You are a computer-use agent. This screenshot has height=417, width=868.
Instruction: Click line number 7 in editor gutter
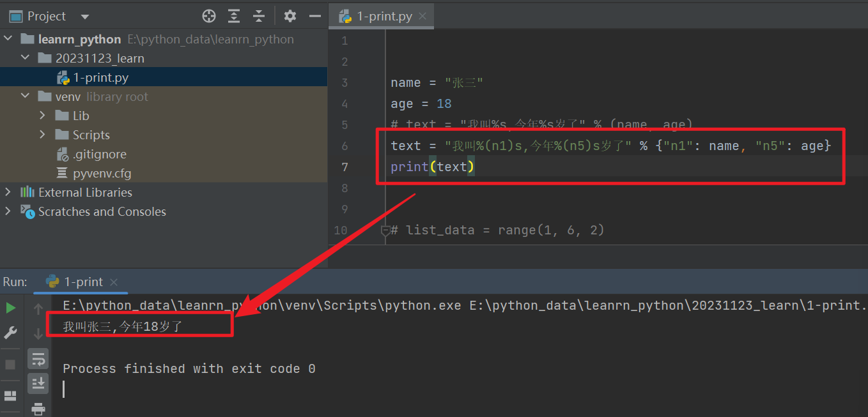345,167
